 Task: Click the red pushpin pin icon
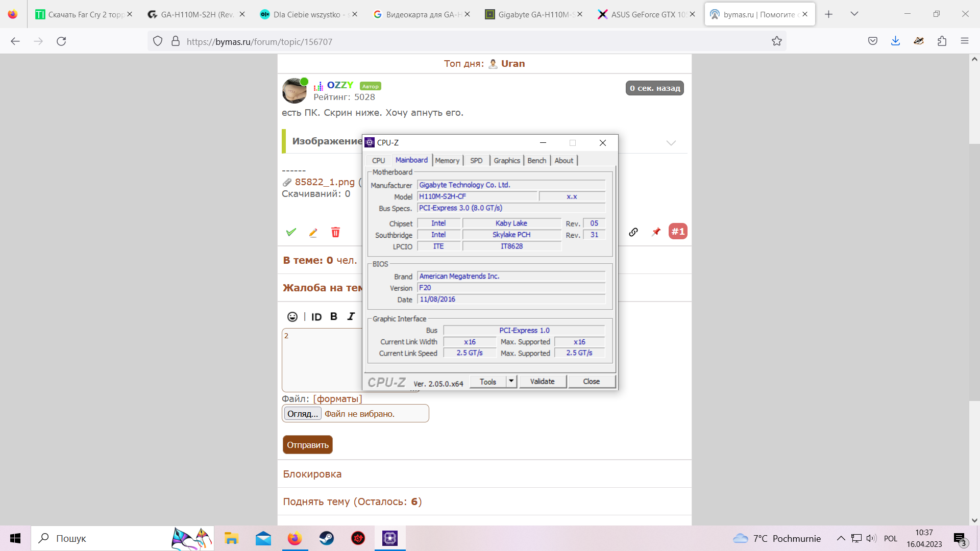[x=656, y=232]
